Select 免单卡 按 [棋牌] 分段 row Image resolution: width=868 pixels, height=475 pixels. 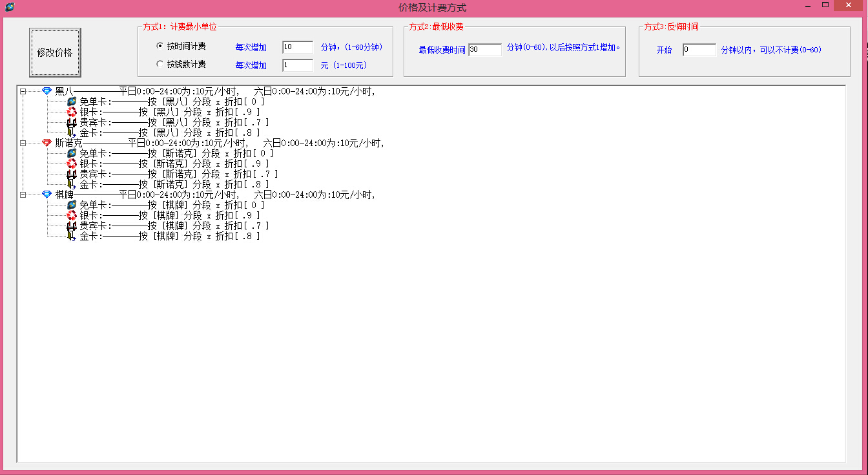tap(172, 205)
